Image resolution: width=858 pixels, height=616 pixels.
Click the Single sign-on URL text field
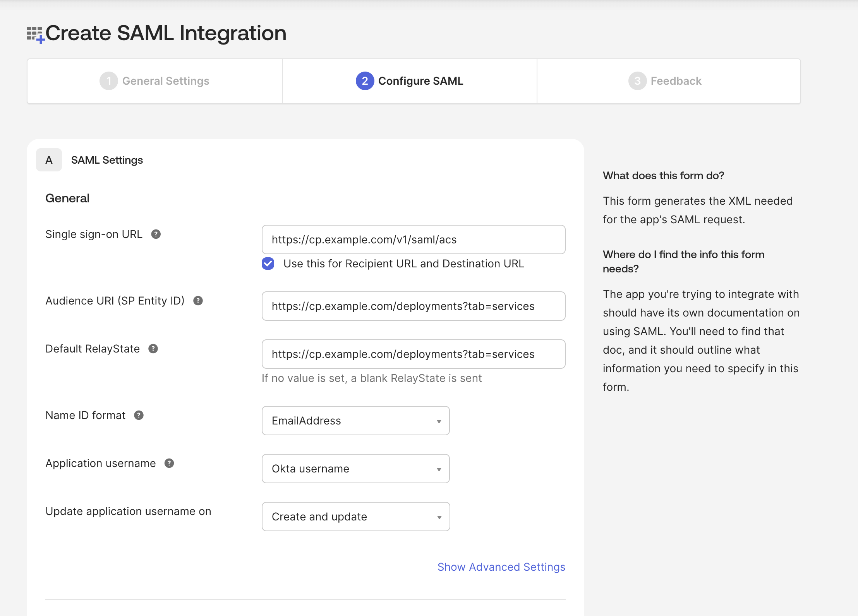point(413,240)
